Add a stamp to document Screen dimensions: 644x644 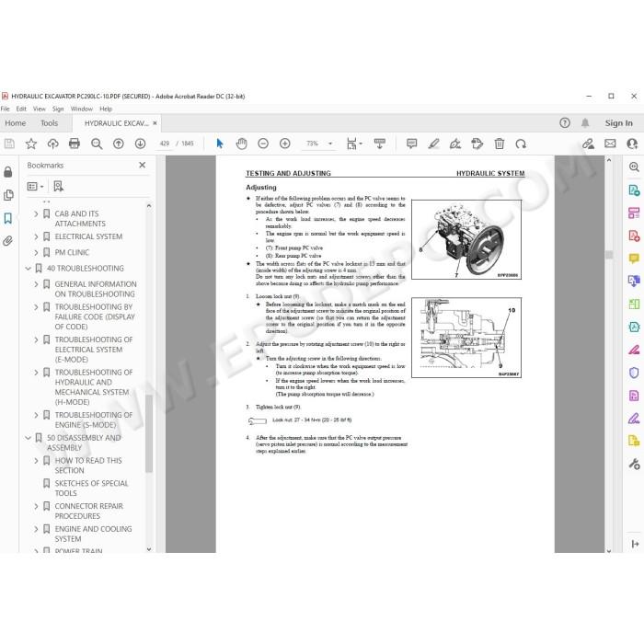pyautogui.click(x=477, y=144)
